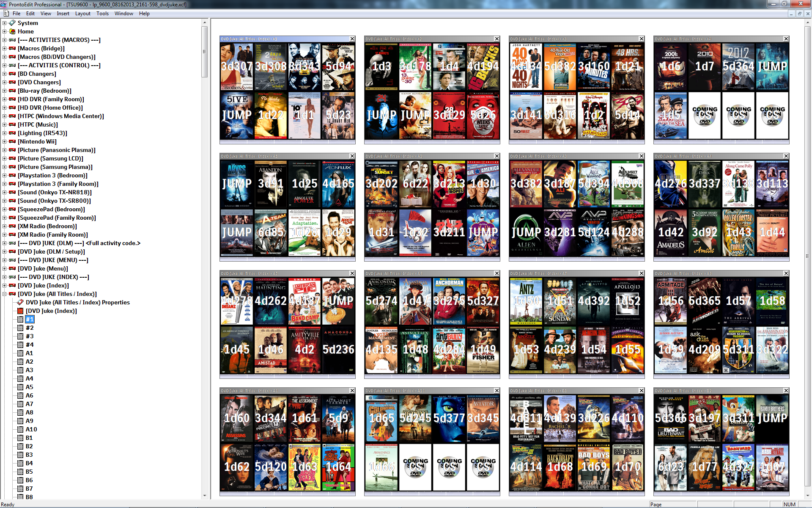The image size is (812, 508).
Task: Select DVD Juke (All Titles / Index) Properties
Action: pos(78,302)
